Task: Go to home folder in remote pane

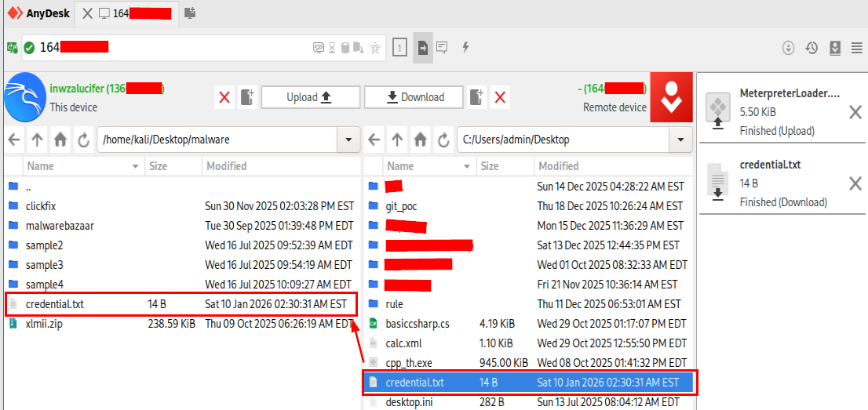Action: click(421, 140)
